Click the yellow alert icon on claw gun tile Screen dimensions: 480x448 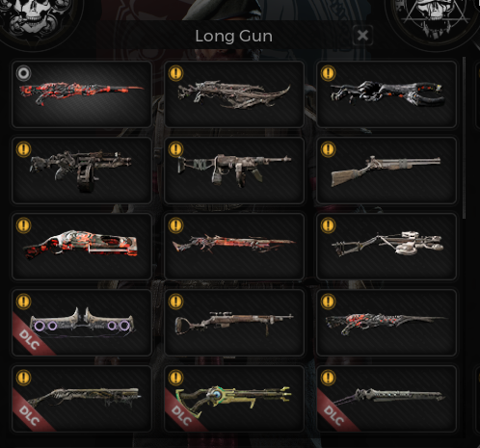328,73
